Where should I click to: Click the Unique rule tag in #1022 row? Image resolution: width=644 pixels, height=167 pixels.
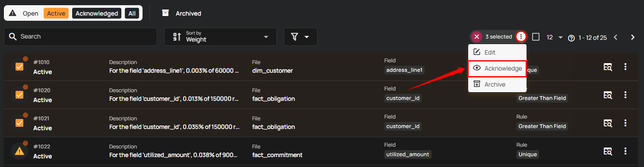pos(528,154)
